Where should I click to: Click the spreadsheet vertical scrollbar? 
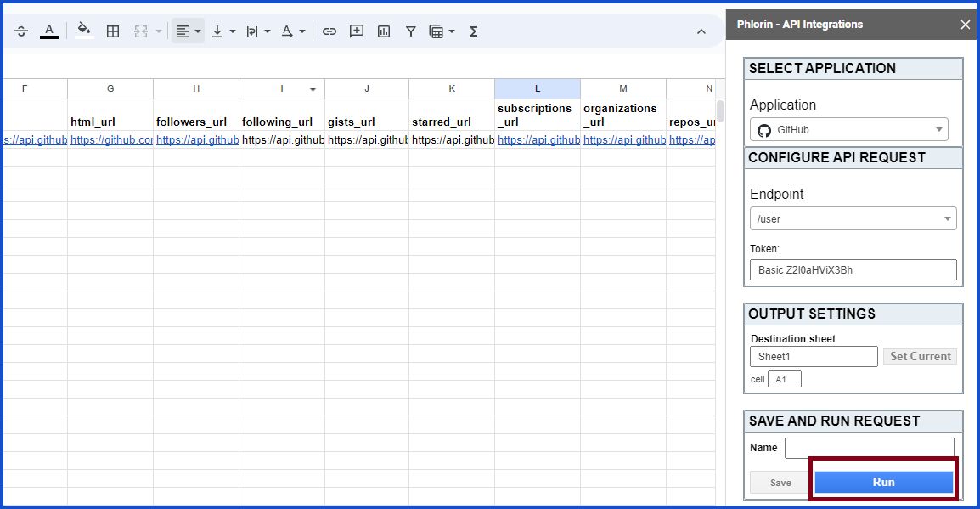coord(720,111)
